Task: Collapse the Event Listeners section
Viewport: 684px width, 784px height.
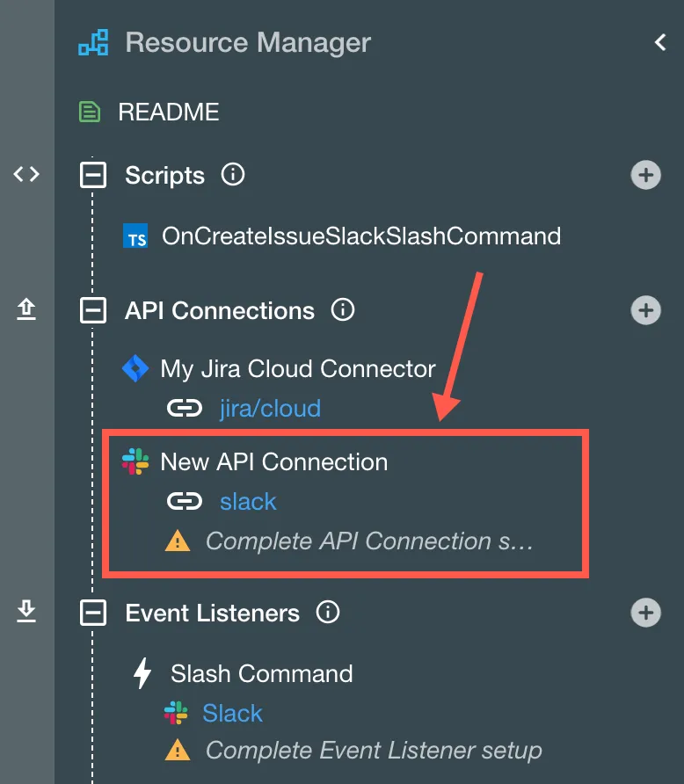Action: point(93,613)
